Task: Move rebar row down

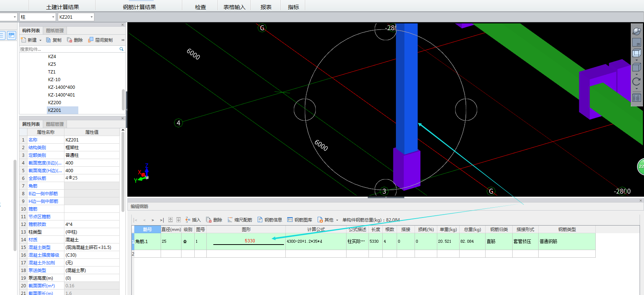Action: coord(179,220)
